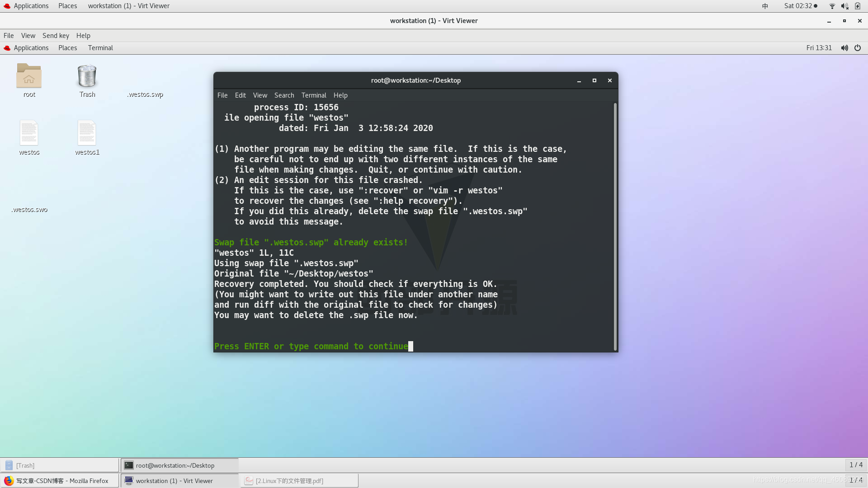Click 'Press ENTER or type command' prompt

(311, 347)
